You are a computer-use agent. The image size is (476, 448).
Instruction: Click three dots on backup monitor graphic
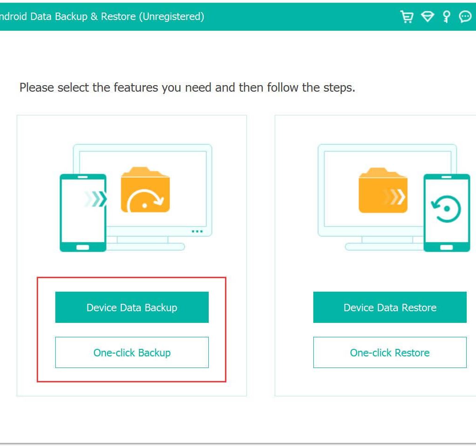pos(197,231)
